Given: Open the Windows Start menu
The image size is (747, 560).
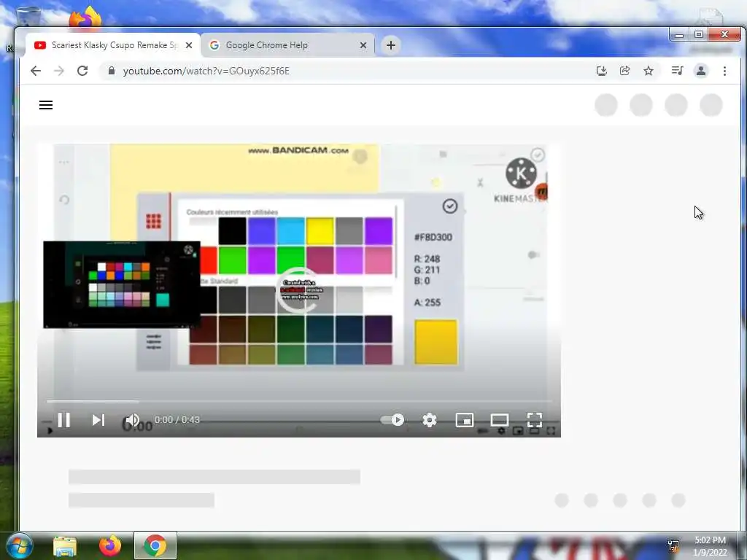Looking at the screenshot, I should click(x=19, y=545).
